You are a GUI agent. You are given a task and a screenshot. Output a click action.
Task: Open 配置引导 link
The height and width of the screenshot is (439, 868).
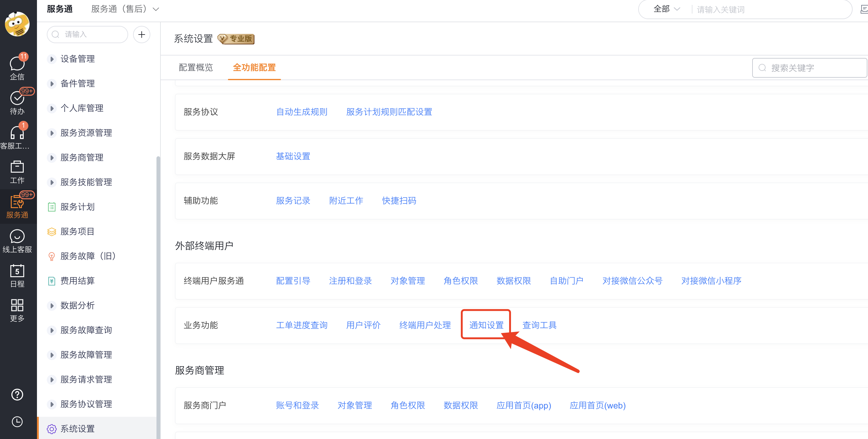pyautogui.click(x=293, y=281)
